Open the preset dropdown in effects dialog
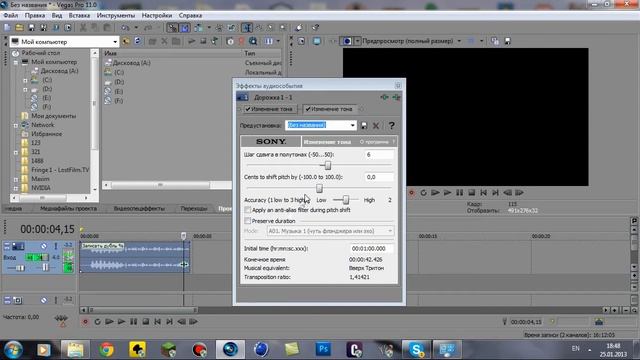Screen dimensions: 640x360 [353, 125]
